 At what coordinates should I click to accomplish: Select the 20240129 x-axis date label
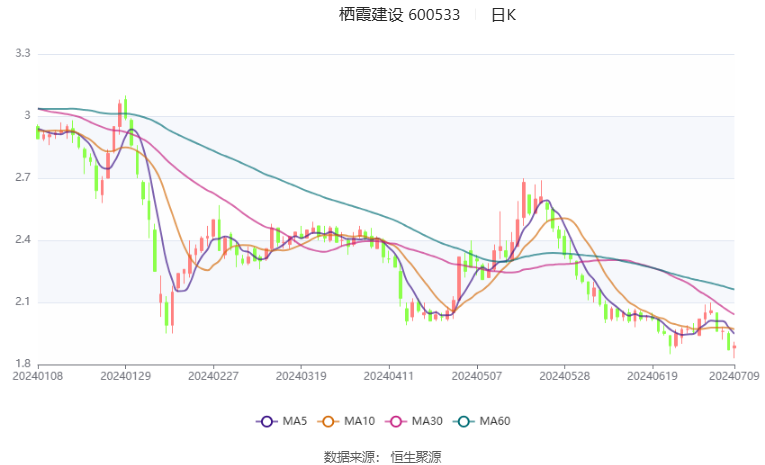coord(125,376)
